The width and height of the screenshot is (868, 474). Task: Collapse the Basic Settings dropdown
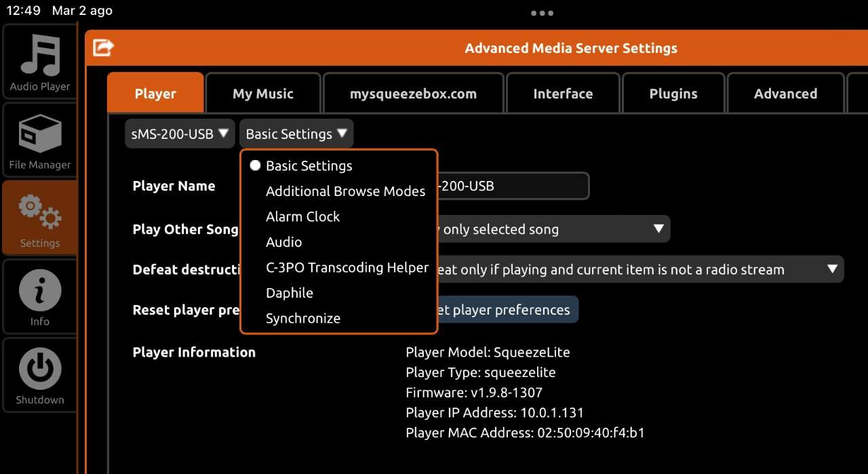click(x=296, y=134)
